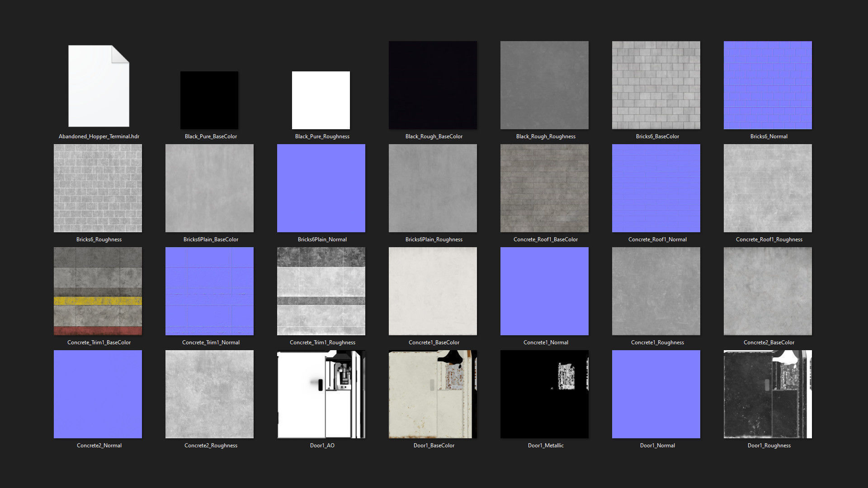Screen dimensions: 868x488
Task: Click the Black_Rough_Roughness file label
Action: (546, 136)
